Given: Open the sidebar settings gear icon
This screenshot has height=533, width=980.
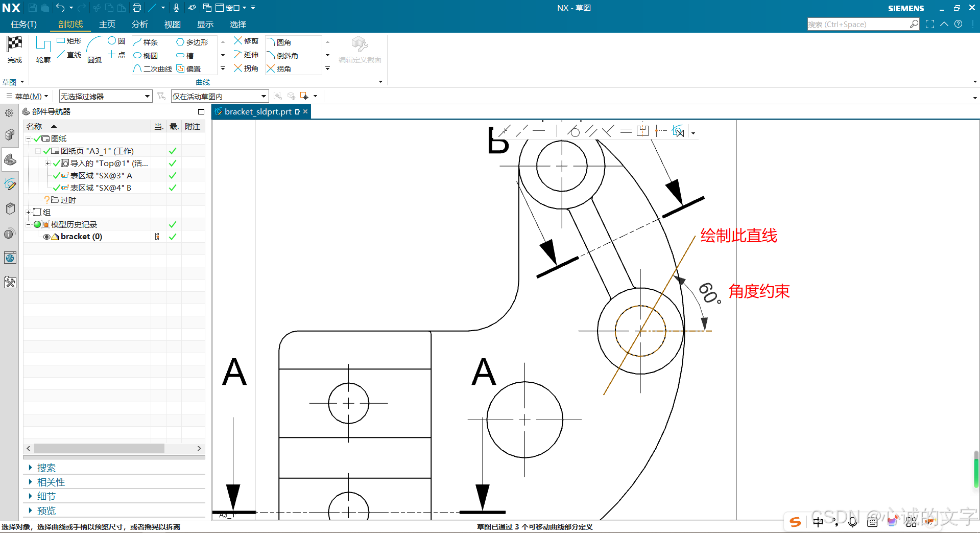Looking at the screenshot, I should tap(9, 113).
